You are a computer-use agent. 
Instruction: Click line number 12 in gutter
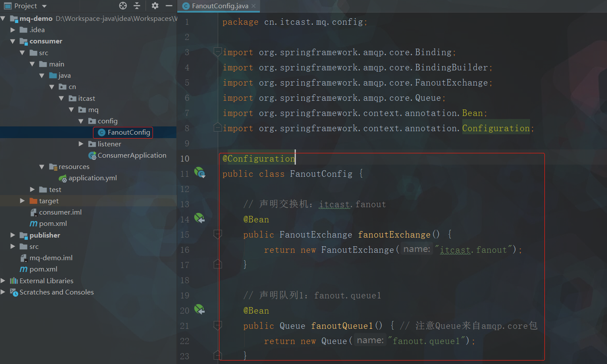coord(185,189)
